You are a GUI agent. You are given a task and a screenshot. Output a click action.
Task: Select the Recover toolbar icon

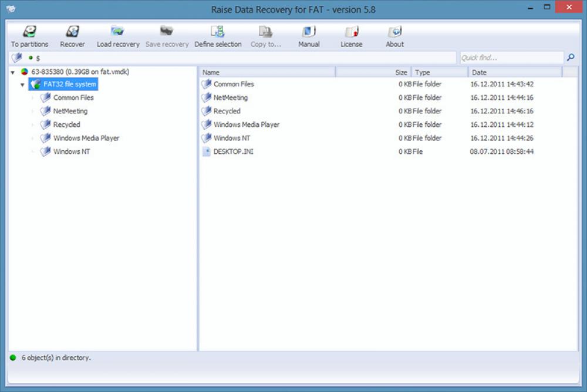click(72, 34)
